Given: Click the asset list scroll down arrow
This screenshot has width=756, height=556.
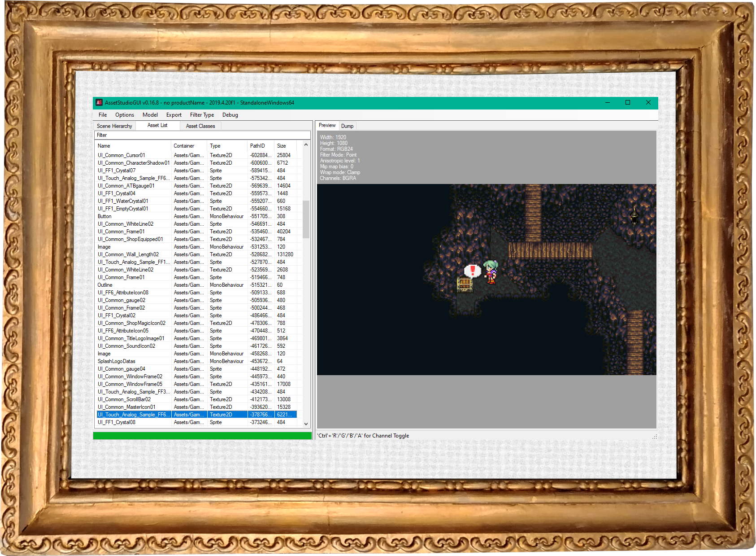Looking at the screenshot, I should coord(306,424).
